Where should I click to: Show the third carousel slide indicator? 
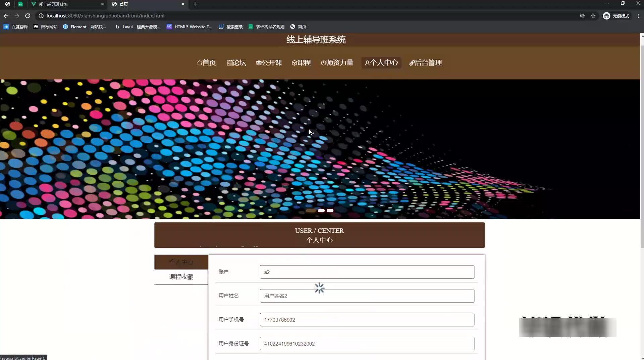coord(330,211)
